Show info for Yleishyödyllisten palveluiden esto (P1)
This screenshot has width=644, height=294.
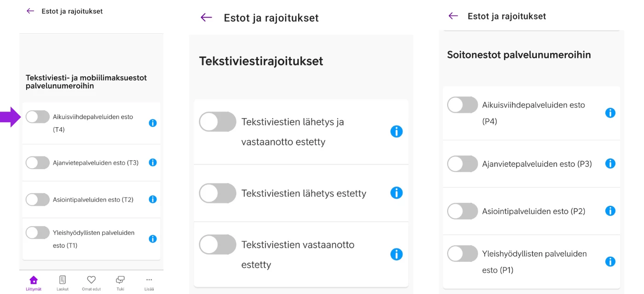[610, 262]
